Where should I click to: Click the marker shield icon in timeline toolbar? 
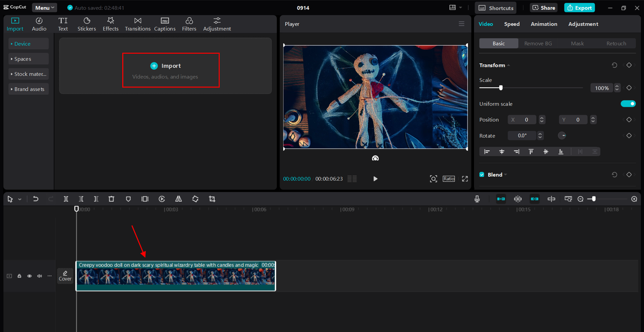128,199
